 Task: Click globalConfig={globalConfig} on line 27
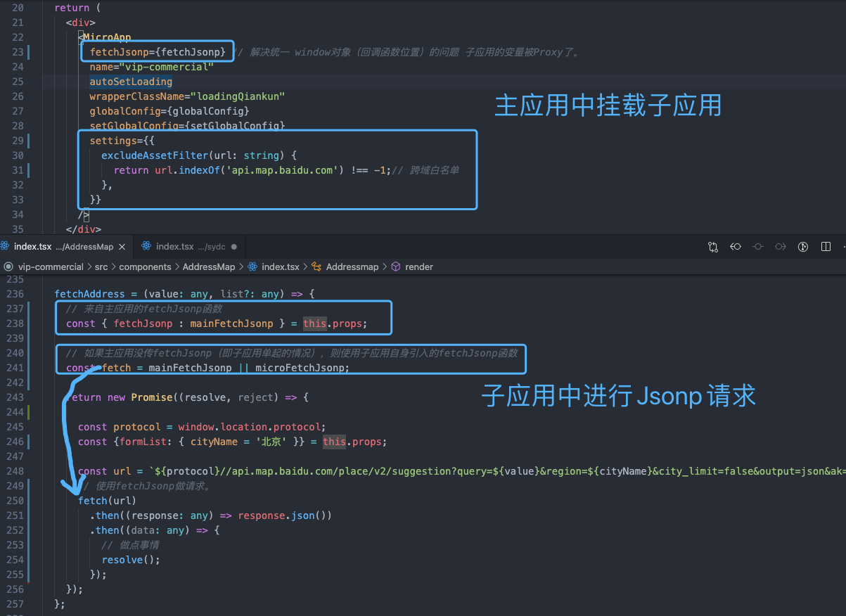[x=169, y=111]
